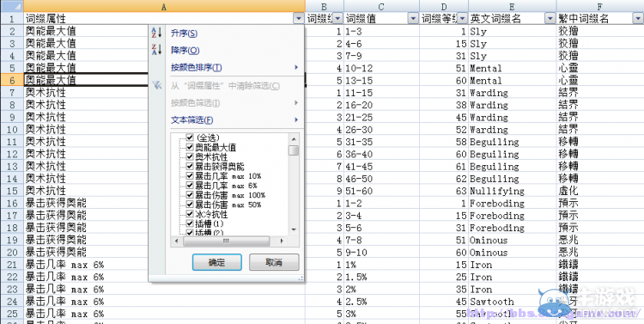
Task: Click the filter list vertical scrollbar thumb
Action: [x=294, y=150]
